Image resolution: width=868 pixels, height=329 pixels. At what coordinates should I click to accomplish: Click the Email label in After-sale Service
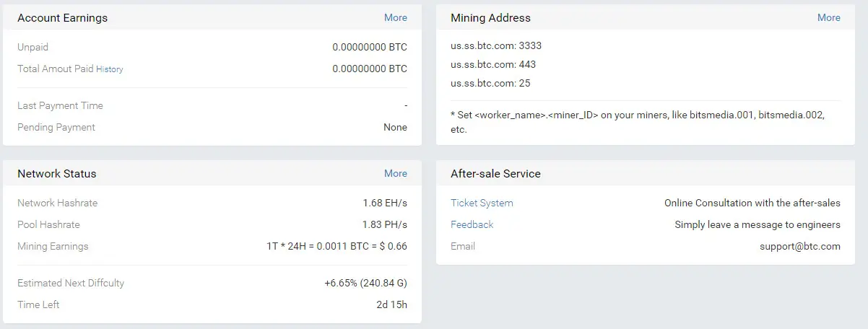coord(463,246)
